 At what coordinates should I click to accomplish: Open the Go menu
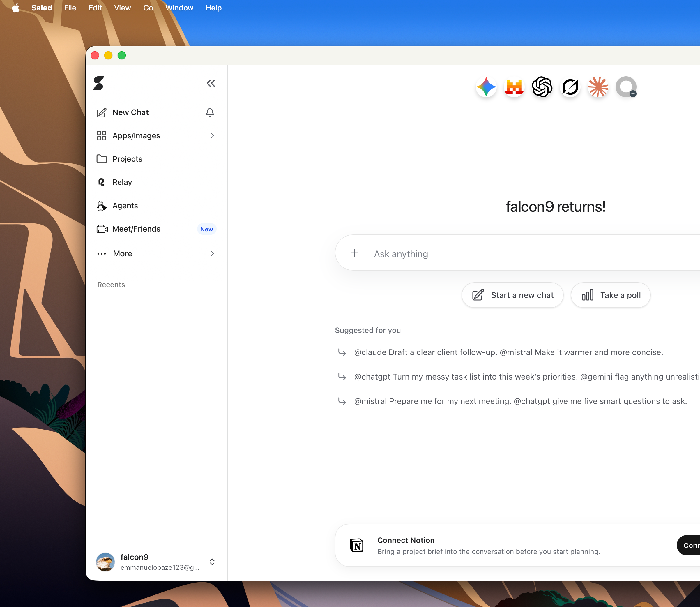point(148,8)
